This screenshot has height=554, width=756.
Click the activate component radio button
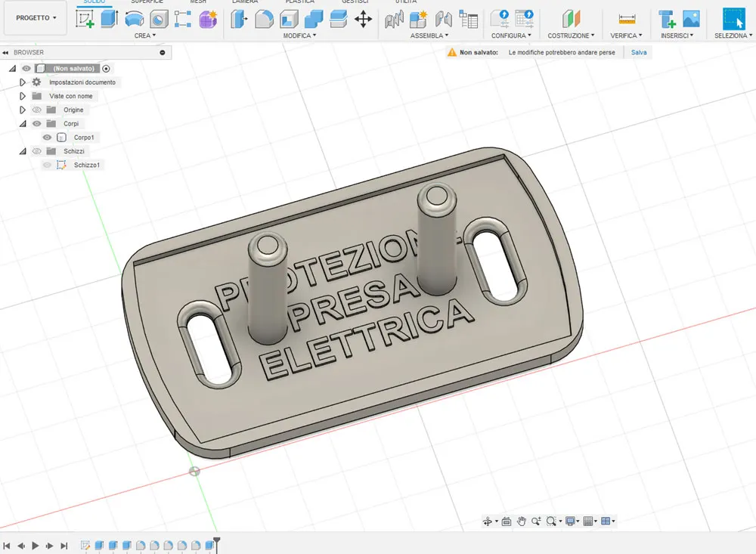pos(106,69)
